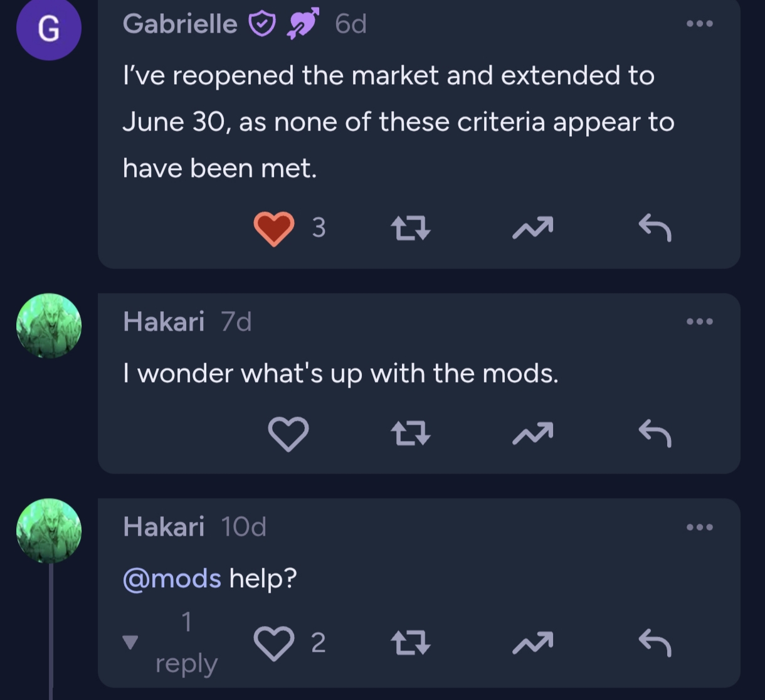Reply to Hakari's 7d comment
The width and height of the screenshot is (765, 700).
tap(655, 433)
